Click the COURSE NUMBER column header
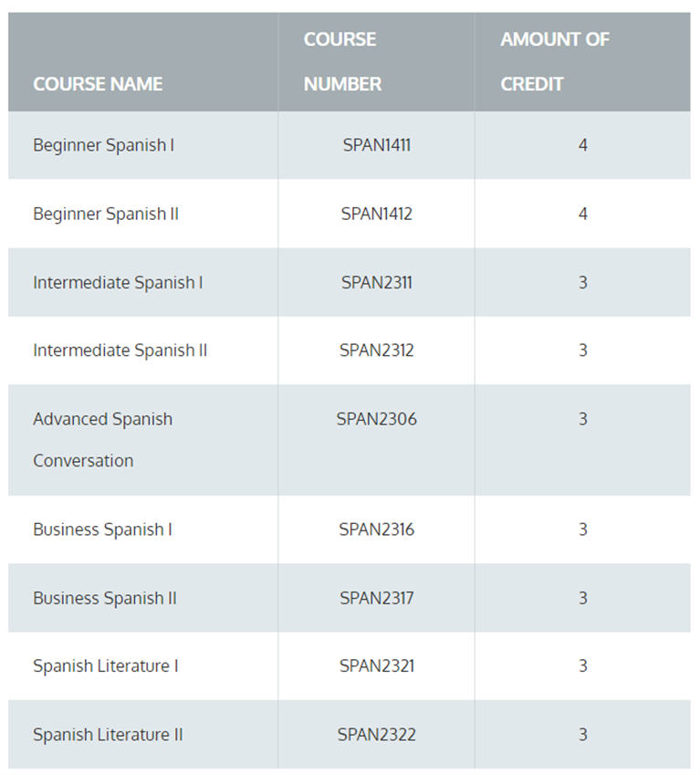The image size is (700, 775). tap(342, 62)
